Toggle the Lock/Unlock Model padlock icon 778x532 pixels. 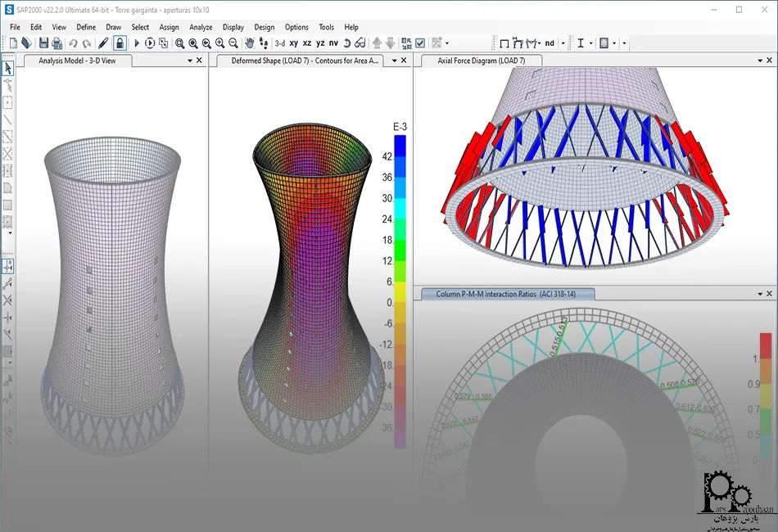coord(120,43)
